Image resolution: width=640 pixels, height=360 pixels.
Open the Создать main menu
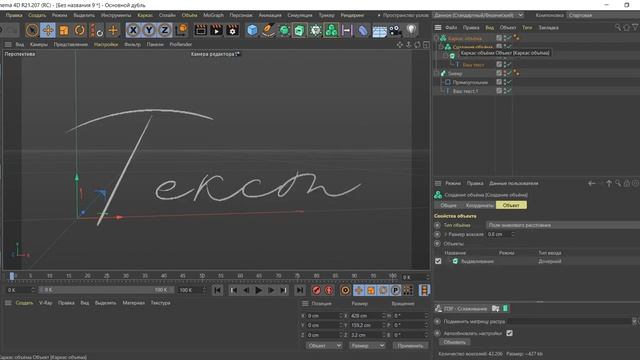(37, 15)
